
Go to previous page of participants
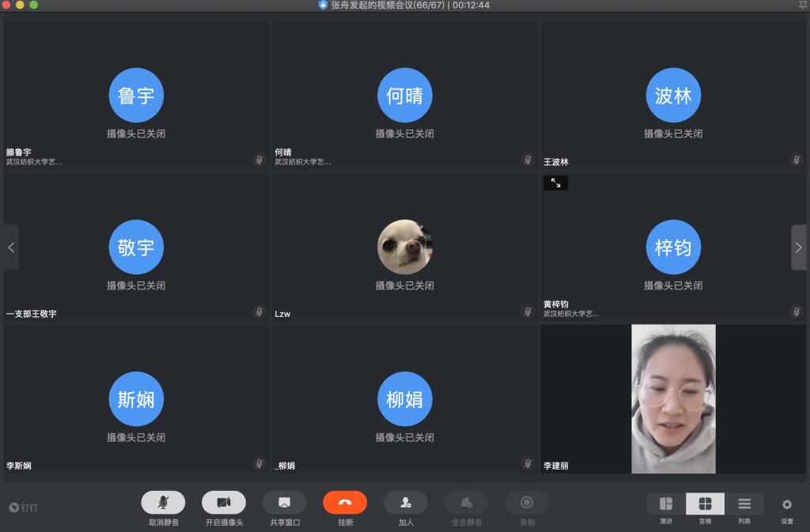[11, 247]
